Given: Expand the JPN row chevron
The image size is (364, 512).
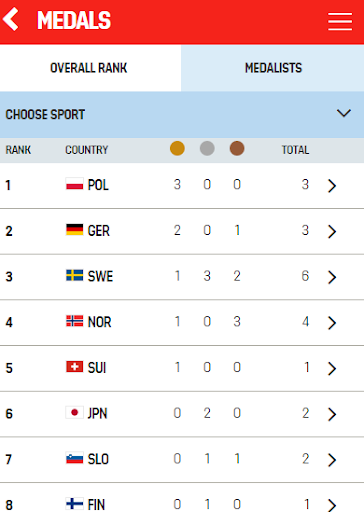Looking at the screenshot, I should [x=332, y=414].
